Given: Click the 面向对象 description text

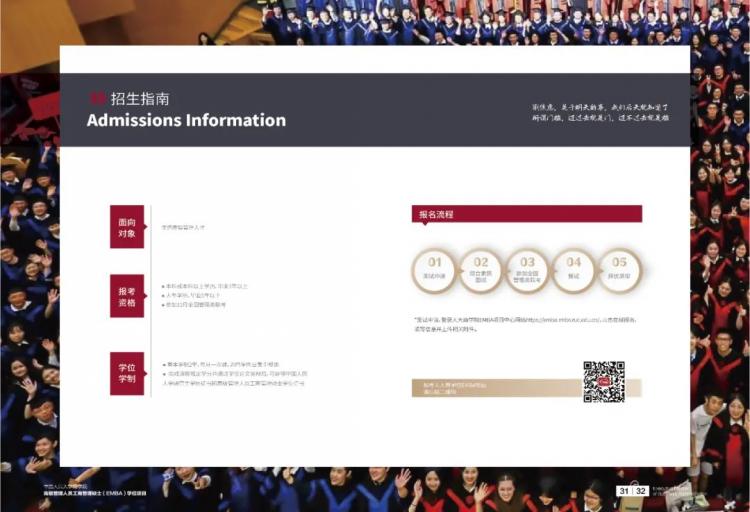Looking at the screenshot, I should coord(183,227).
